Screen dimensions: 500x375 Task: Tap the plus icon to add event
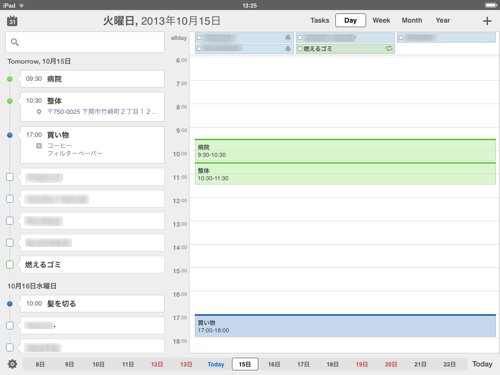487,21
